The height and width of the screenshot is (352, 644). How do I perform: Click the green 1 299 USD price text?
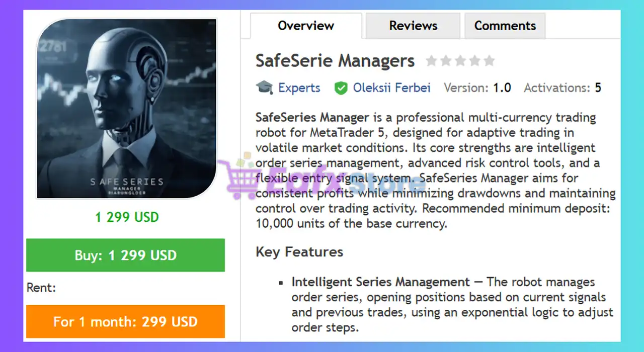[127, 217]
